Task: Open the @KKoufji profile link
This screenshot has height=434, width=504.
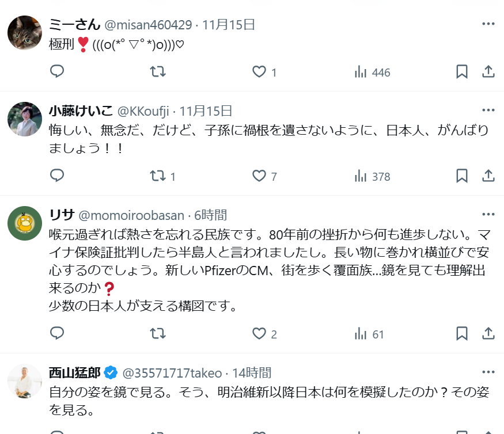Action: 143,111
